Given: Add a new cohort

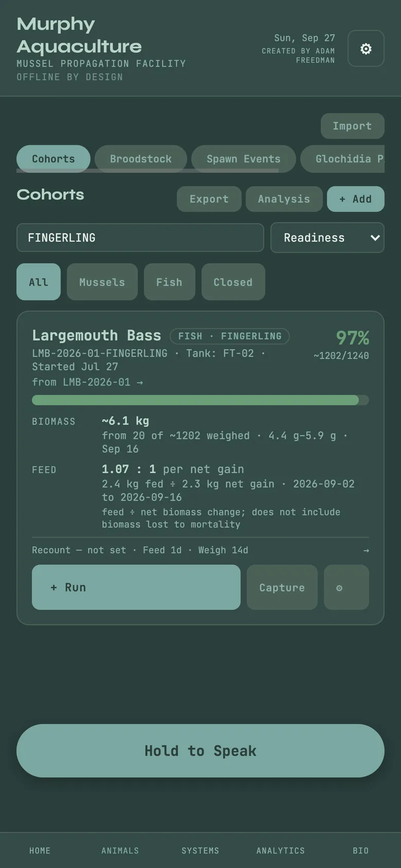Looking at the screenshot, I should [x=355, y=199].
